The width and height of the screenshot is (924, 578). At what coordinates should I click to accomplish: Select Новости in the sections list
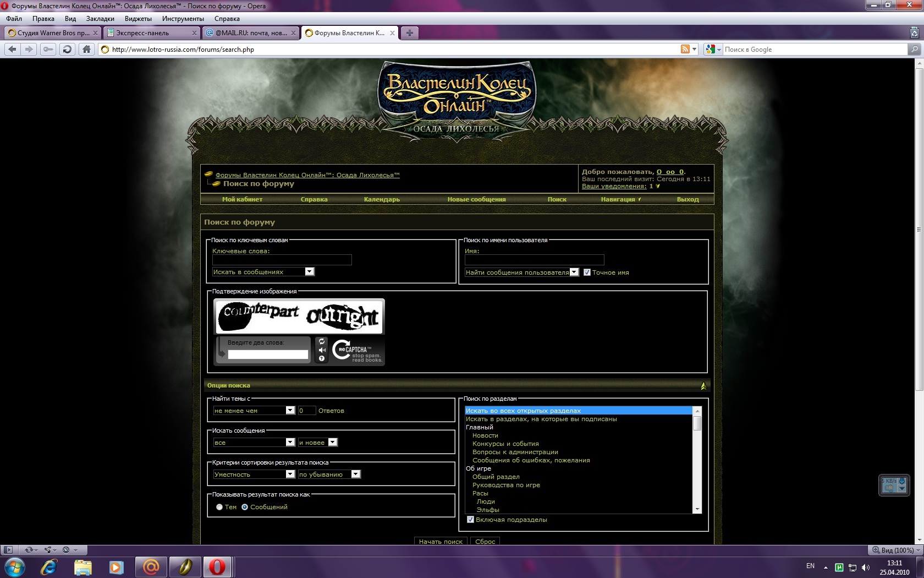coord(485,435)
